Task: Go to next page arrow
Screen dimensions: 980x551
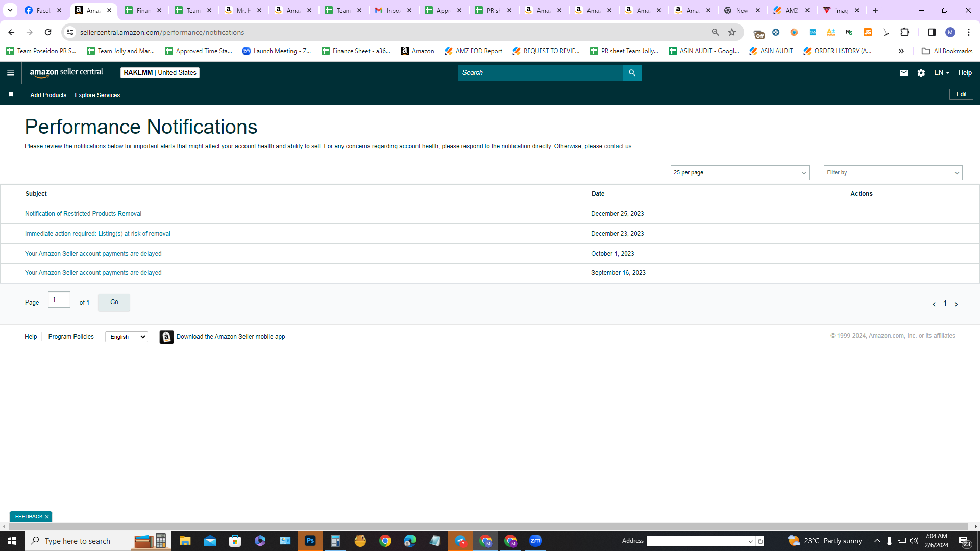Action: click(x=956, y=304)
